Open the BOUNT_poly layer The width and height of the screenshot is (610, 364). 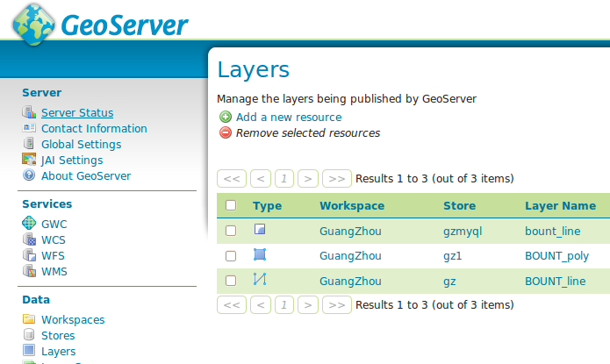[x=556, y=256]
